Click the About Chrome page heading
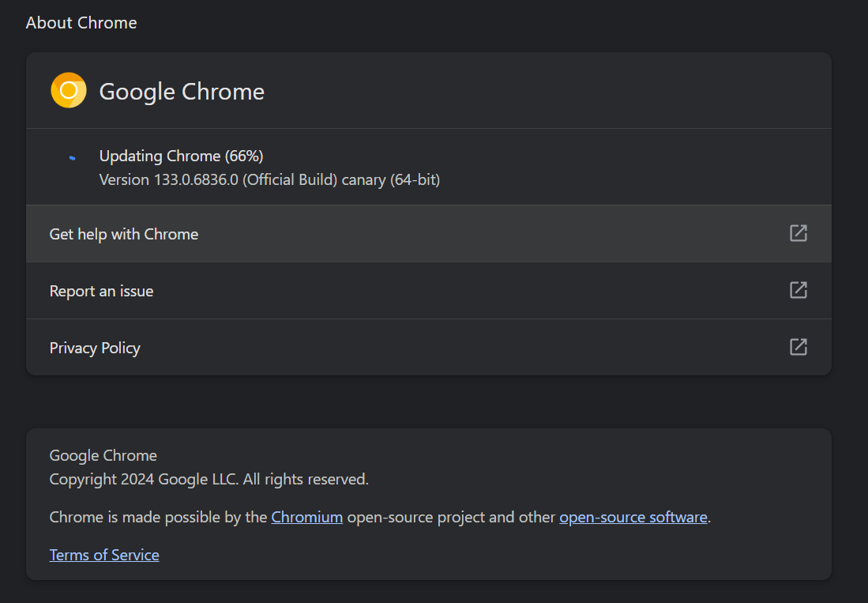The image size is (868, 603). click(x=81, y=23)
